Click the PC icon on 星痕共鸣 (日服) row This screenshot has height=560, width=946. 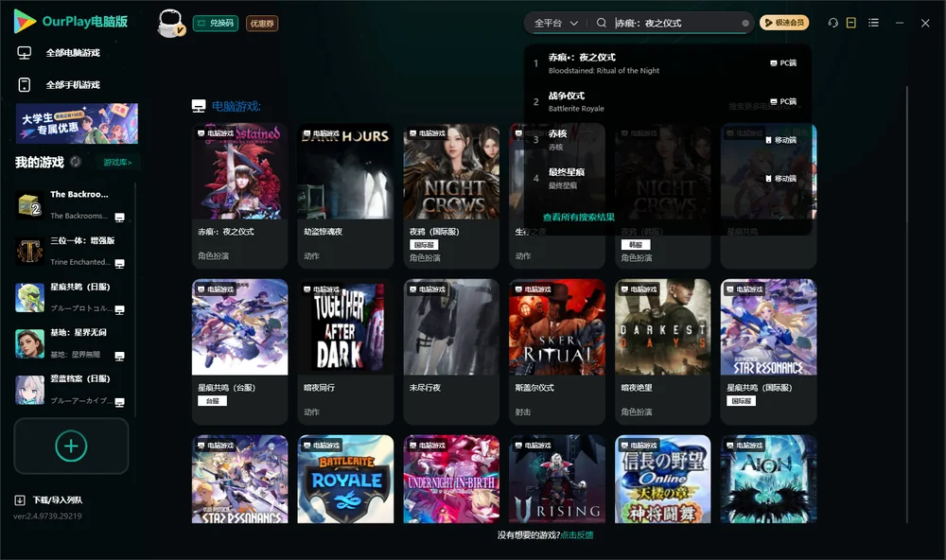point(119,310)
